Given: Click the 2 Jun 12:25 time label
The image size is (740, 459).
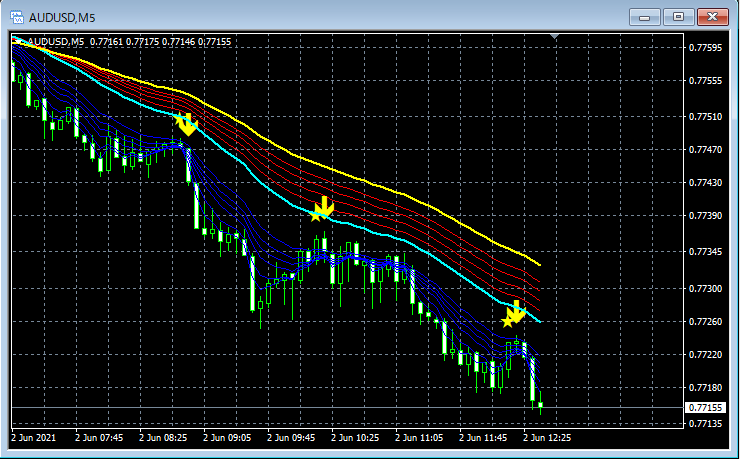Looking at the screenshot, I should click(x=547, y=438).
